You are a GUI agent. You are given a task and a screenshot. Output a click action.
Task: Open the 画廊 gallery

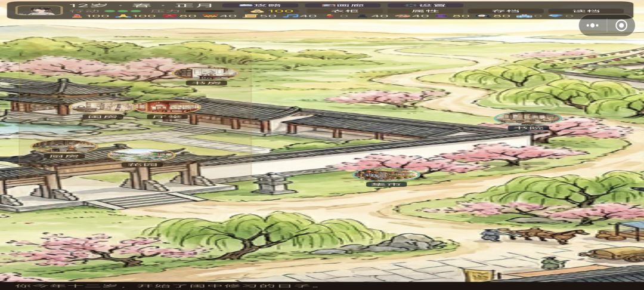tap(342, 5)
